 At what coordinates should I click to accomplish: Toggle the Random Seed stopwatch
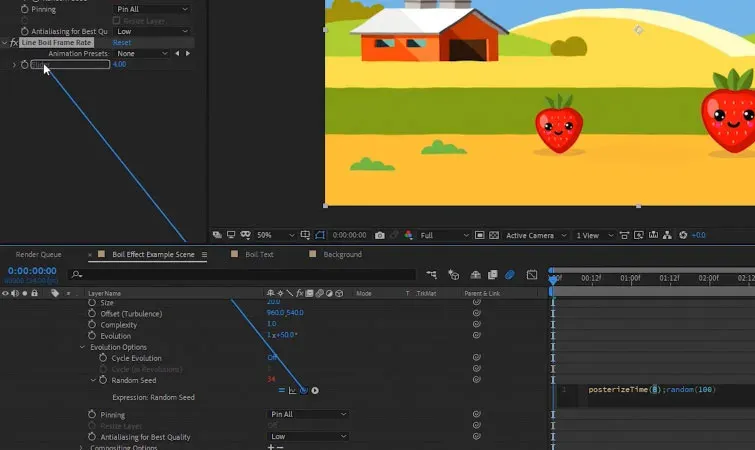coord(103,380)
